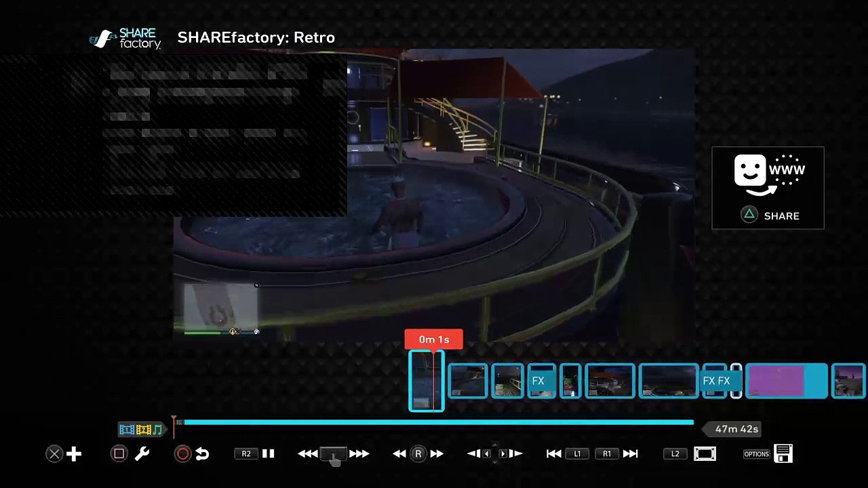Click the smiley WWW share icon

770,175
